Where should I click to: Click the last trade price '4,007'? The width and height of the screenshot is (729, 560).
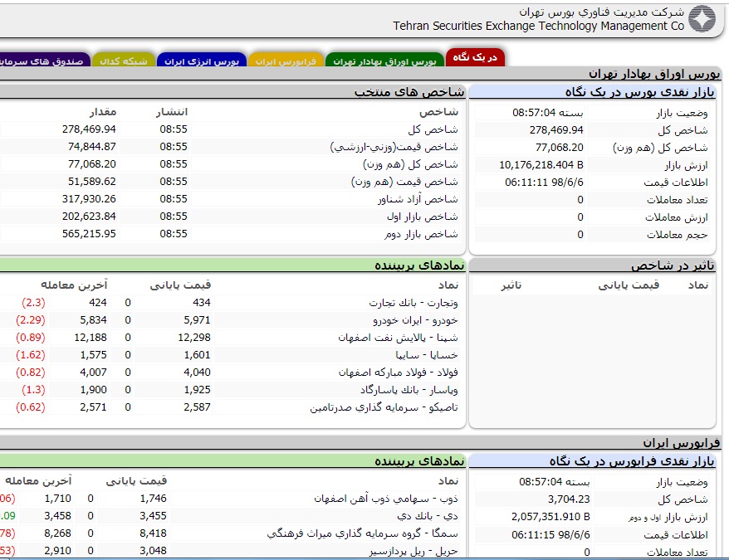(94, 373)
